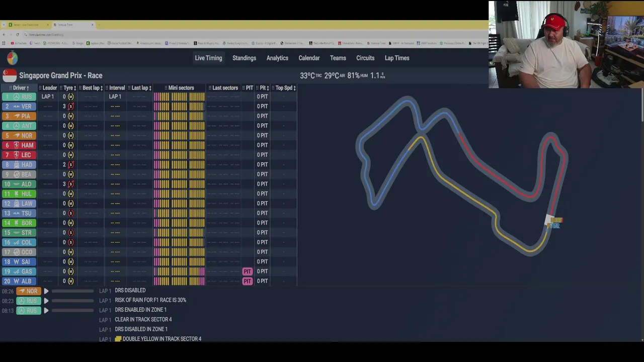Click the PIT status column header
The image size is (644, 362).
click(248, 88)
